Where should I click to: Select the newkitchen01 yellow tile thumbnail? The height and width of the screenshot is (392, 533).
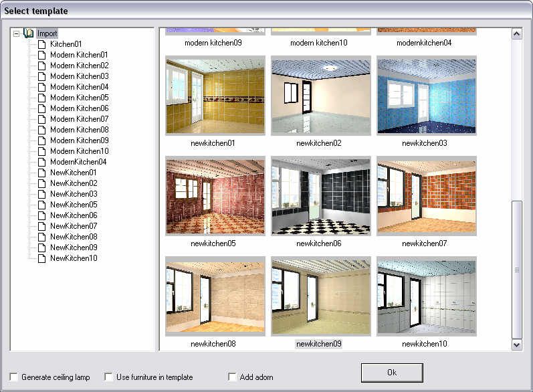point(215,96)
